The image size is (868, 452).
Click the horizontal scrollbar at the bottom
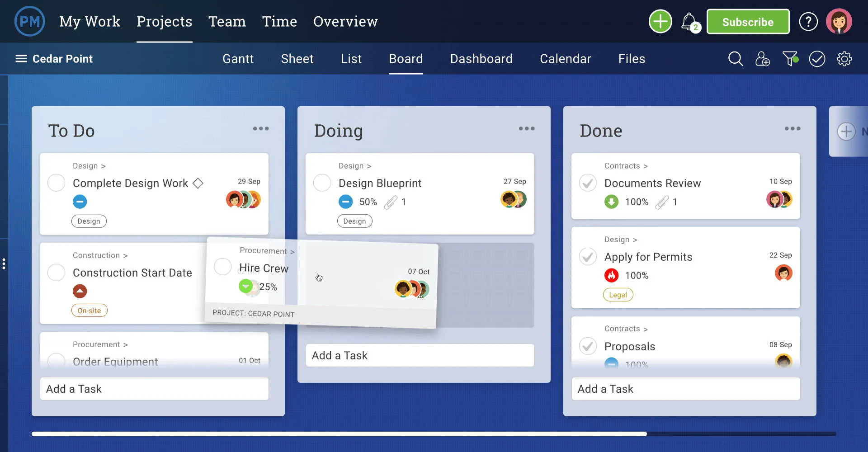tap(339, 433)
